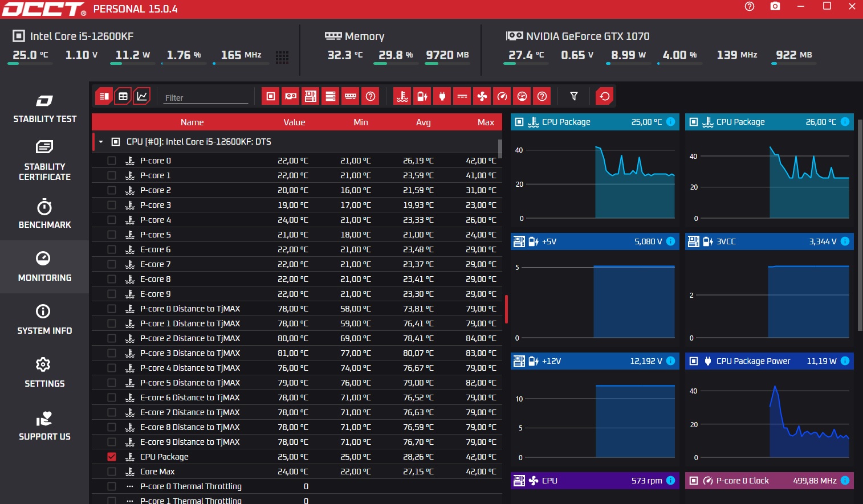Click the sensor table vertical scrollbar thumb
The width and height of the screenshot is (863, 504).
pyautogui.click(x=500, y=149)
